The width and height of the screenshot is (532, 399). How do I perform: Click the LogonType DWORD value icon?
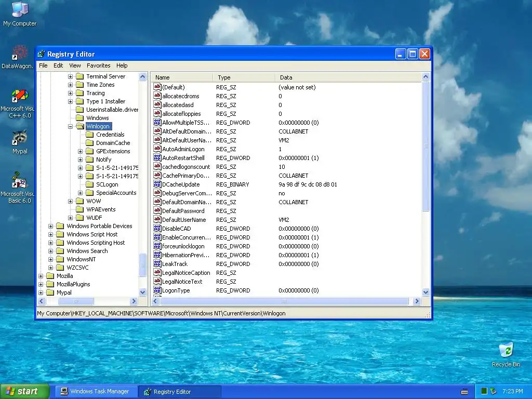[157, 290]
